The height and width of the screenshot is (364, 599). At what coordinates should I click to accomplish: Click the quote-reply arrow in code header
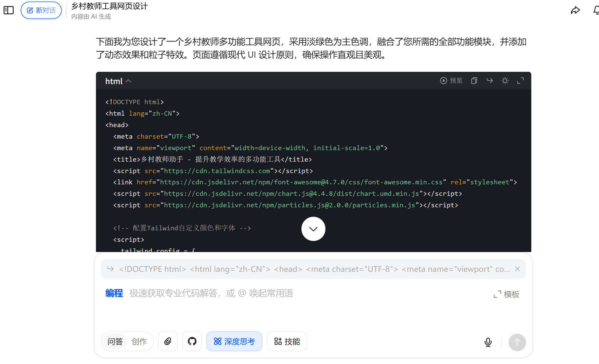pos(489,81)
